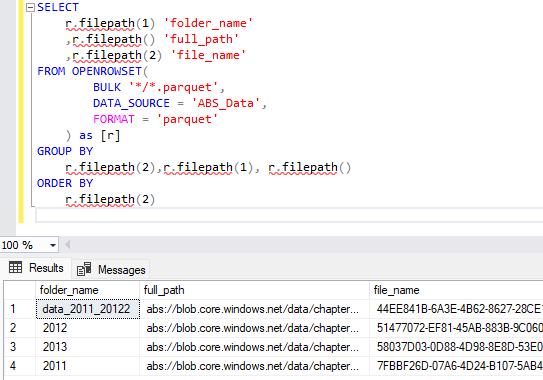This screenshot has height=380, width=543.
Task: Select full_path cell in row 2
Action: click(x=255, y=328)
